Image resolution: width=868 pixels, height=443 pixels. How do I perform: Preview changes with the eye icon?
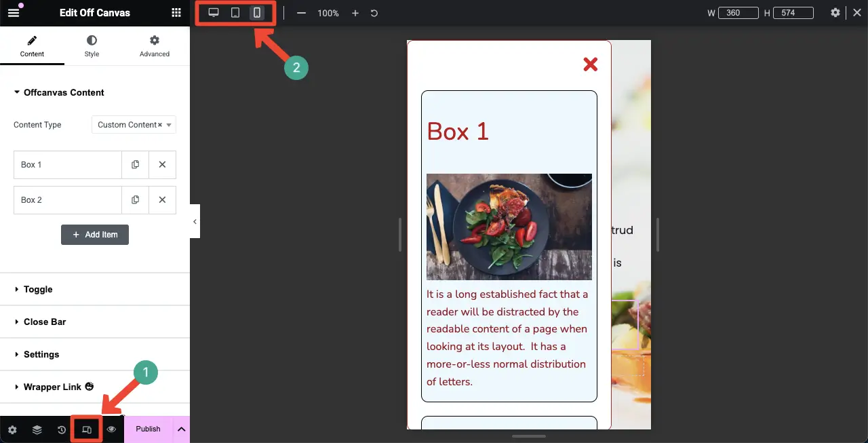coord(112,429)
